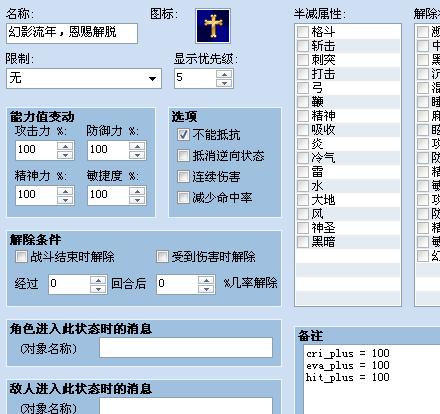Click the 攻击力 % value field

point(37,150)
